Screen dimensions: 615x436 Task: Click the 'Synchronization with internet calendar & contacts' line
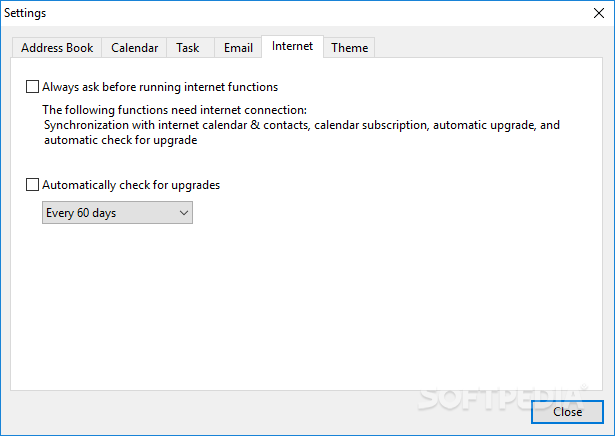click(302, 125)
